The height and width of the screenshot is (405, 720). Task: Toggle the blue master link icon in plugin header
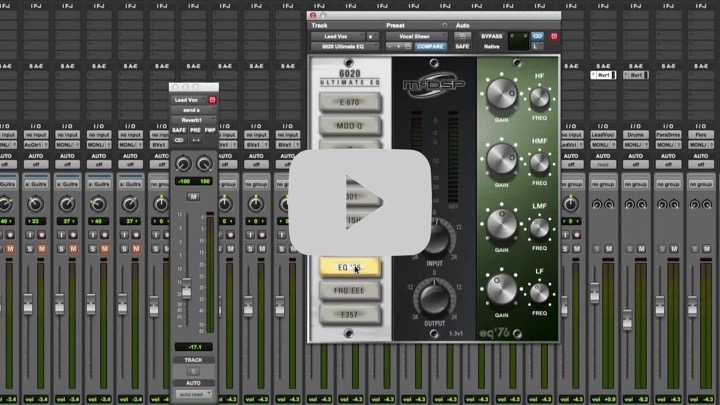point(537,36)
